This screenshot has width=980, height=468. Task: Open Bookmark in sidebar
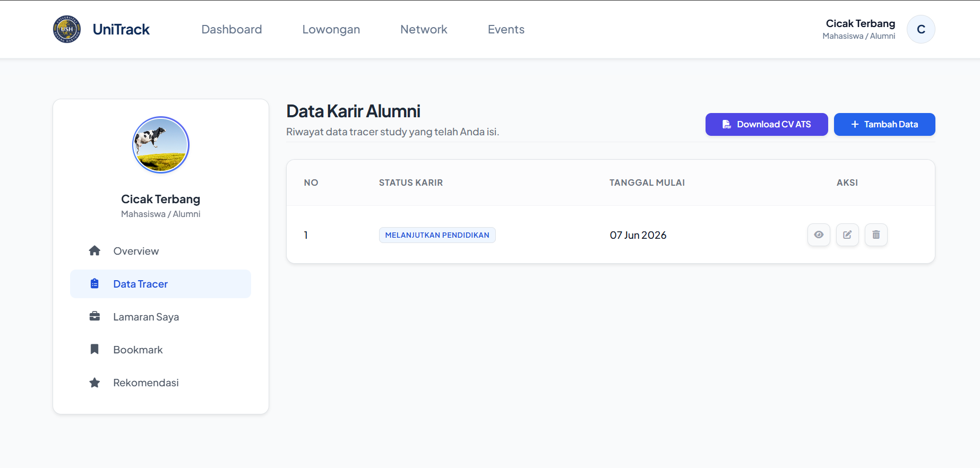click(x=160, y=350)
